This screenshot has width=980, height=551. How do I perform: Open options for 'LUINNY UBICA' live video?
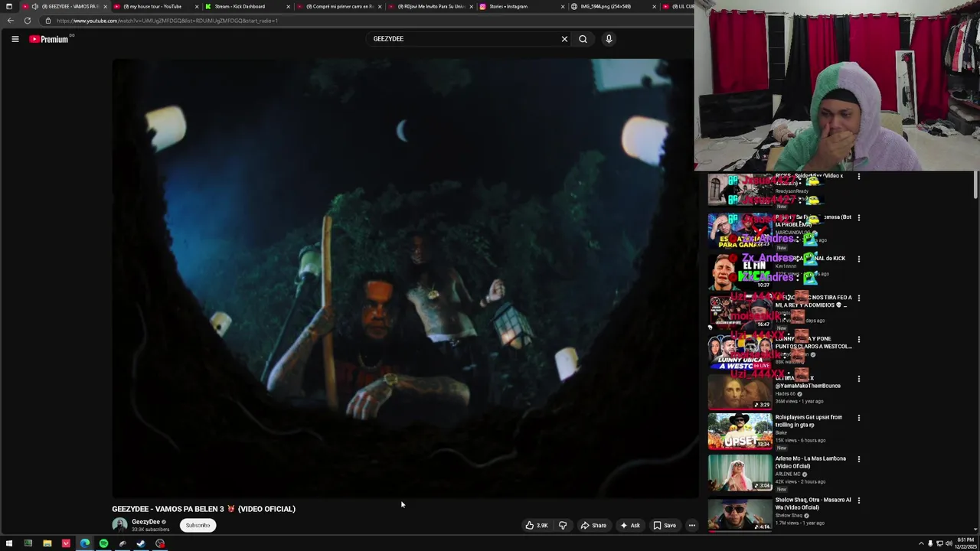(x=858, y=340)
